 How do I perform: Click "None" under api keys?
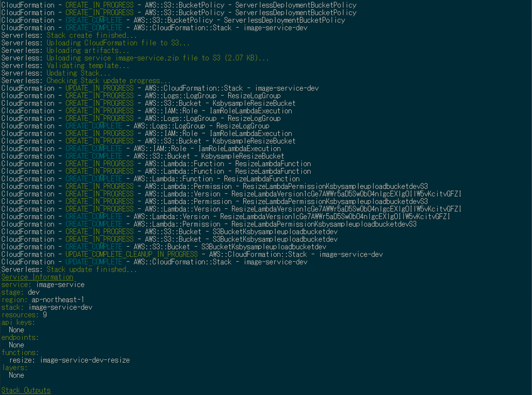(x=16, y=329)
